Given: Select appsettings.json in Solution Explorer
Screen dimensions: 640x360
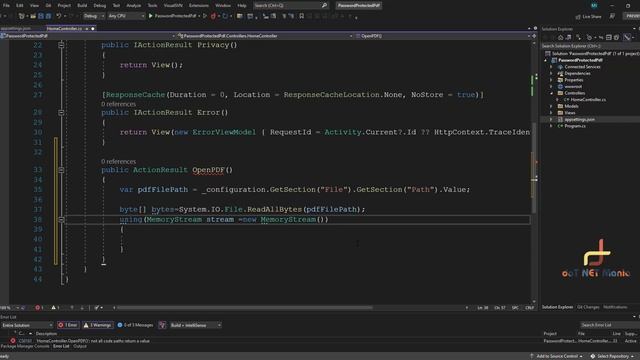Looking at the screenshot, I should (x=579, y=120).
